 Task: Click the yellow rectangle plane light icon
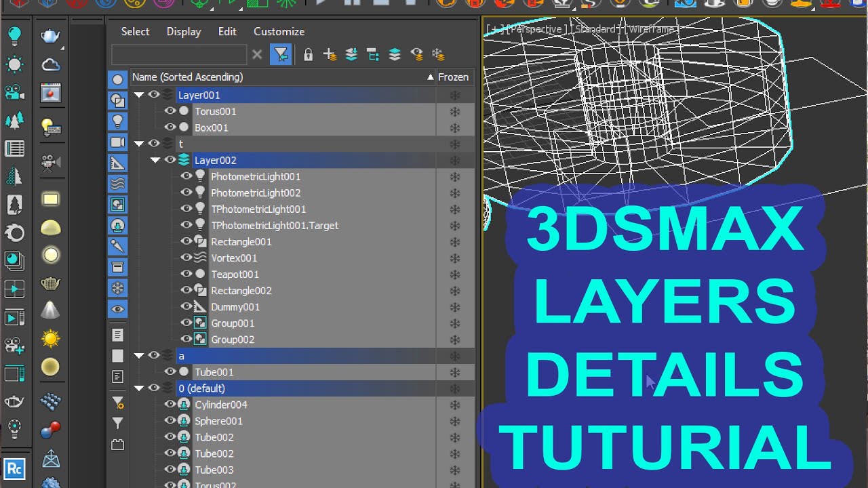pyautogui.click(x=50, y=199)
